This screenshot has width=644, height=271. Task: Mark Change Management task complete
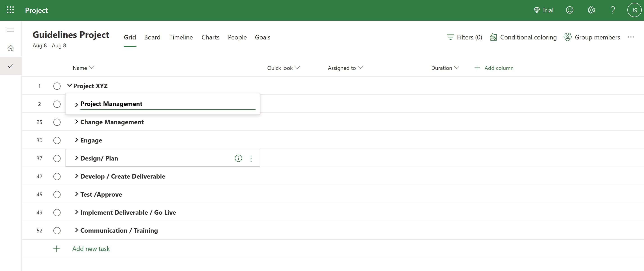tap(57, 122)
